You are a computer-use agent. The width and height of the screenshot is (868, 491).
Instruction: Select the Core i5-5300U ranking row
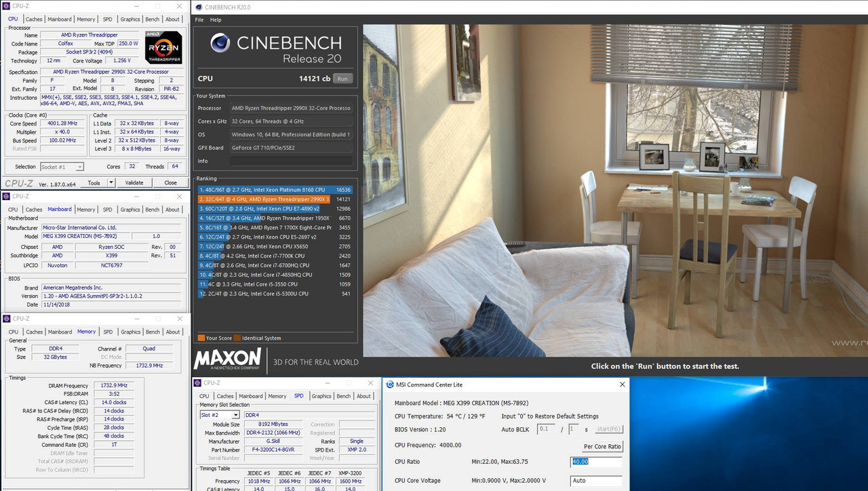click(x=275, y=294)
